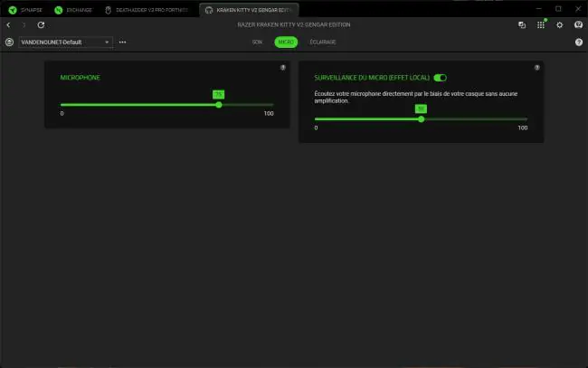Switch to the SON tab
The width and height of the screenshot is (588, 368).
257,42
